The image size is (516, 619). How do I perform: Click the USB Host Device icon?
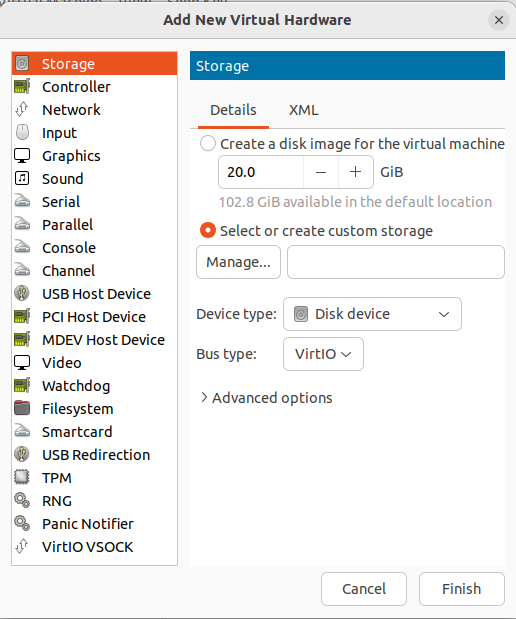pos(22,293)
